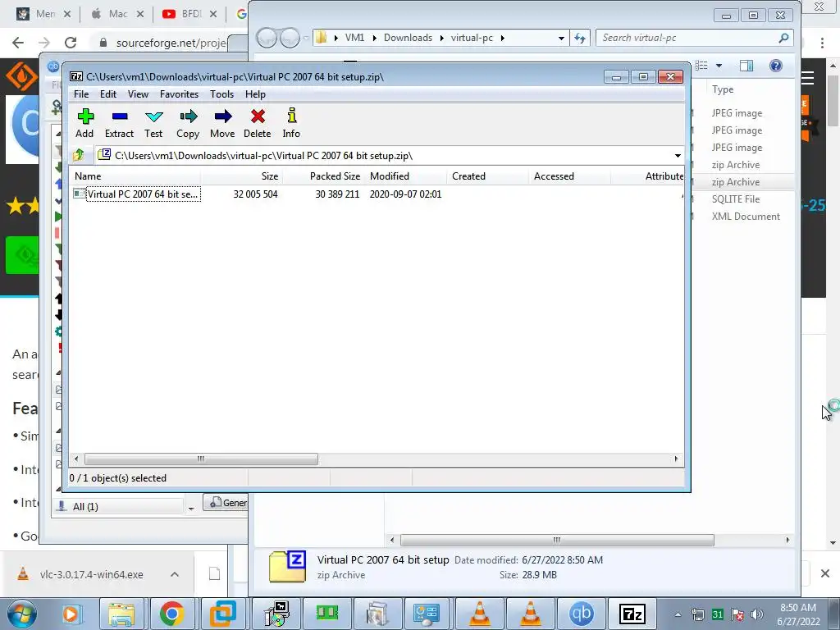Sort by Accessed column header
840x630 pixels.
[569, 176]
